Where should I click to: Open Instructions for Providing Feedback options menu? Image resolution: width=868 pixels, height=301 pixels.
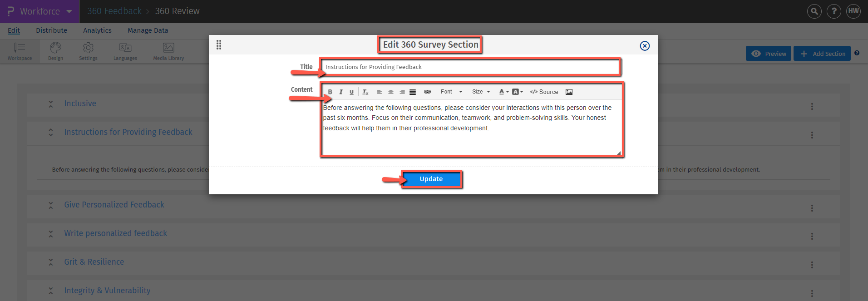[812, 135]
